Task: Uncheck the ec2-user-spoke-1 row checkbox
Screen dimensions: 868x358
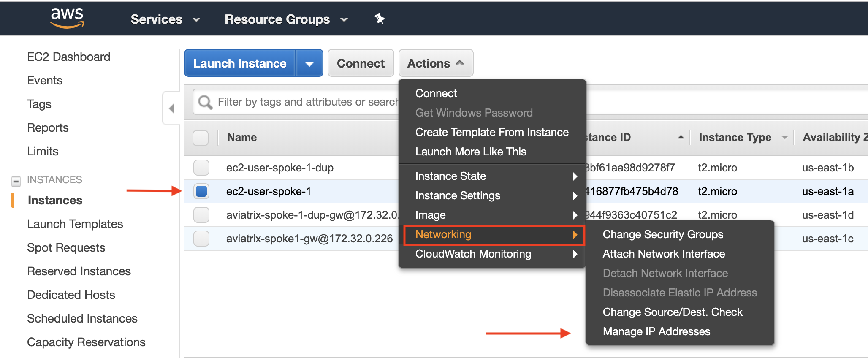Action: click(x=201, y=191)
